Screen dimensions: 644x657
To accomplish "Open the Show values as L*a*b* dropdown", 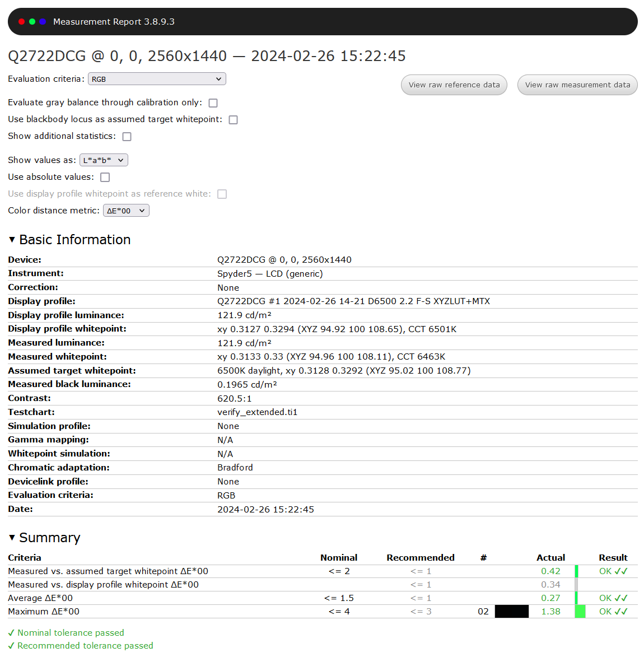I will point(104,160).
